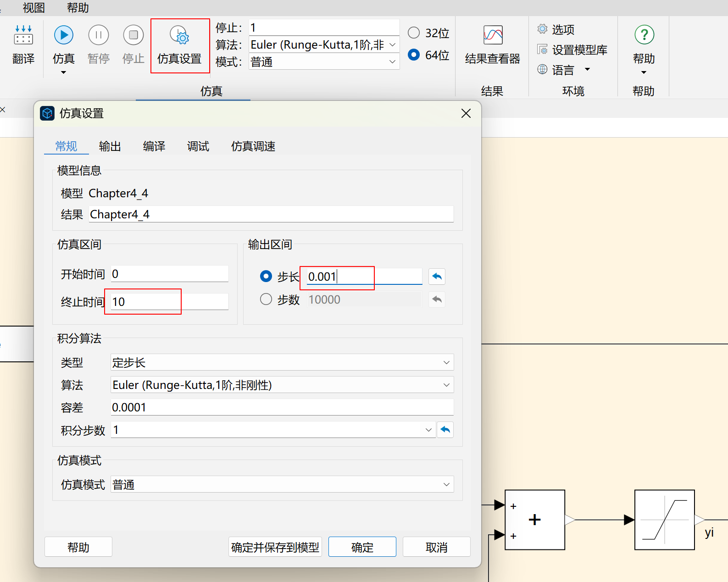The width and height of the screenshot is (728, 582).
Task: Start simulation with the 仿真 play icon
Action: coord(64,35)
